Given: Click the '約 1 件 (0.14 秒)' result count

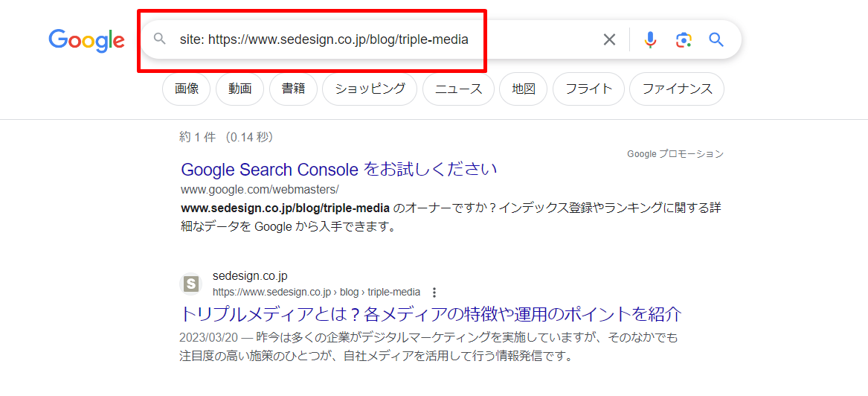Looking at the screenshot, I should point(226,137).
